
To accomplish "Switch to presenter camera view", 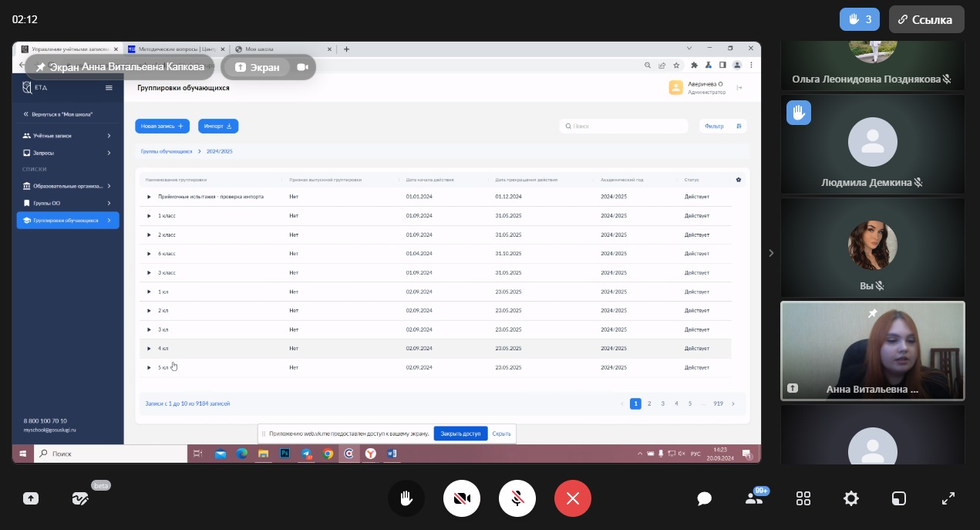I will point(302,67).
